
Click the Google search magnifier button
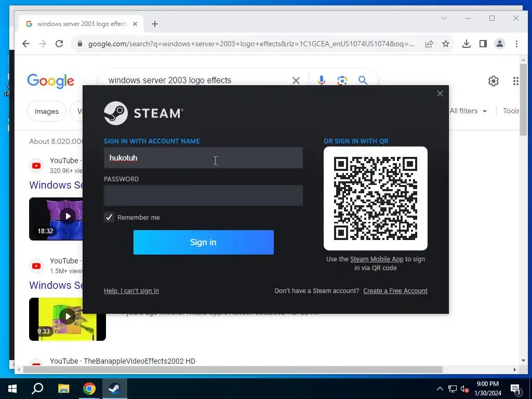tap(363, 81)
